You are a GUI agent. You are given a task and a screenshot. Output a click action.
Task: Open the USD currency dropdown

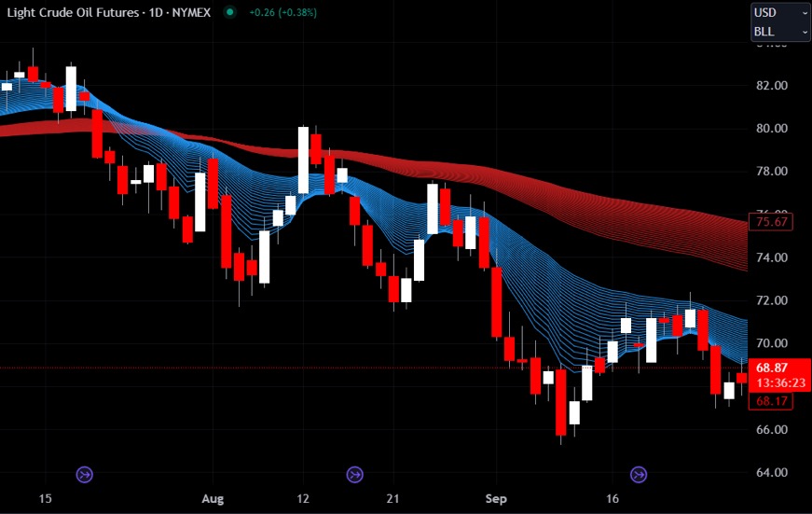click(780, 13)
